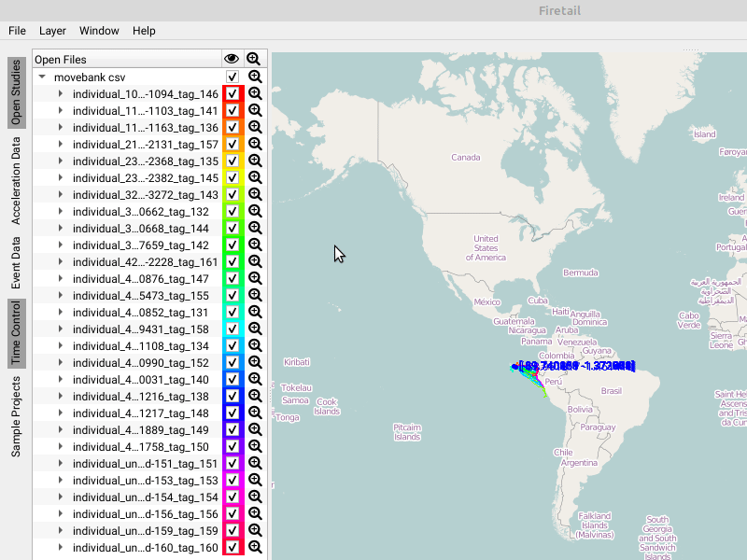Zoom to individual_10...-1094_tag_146 track
The image size is (747, 560).
(254, 94)
